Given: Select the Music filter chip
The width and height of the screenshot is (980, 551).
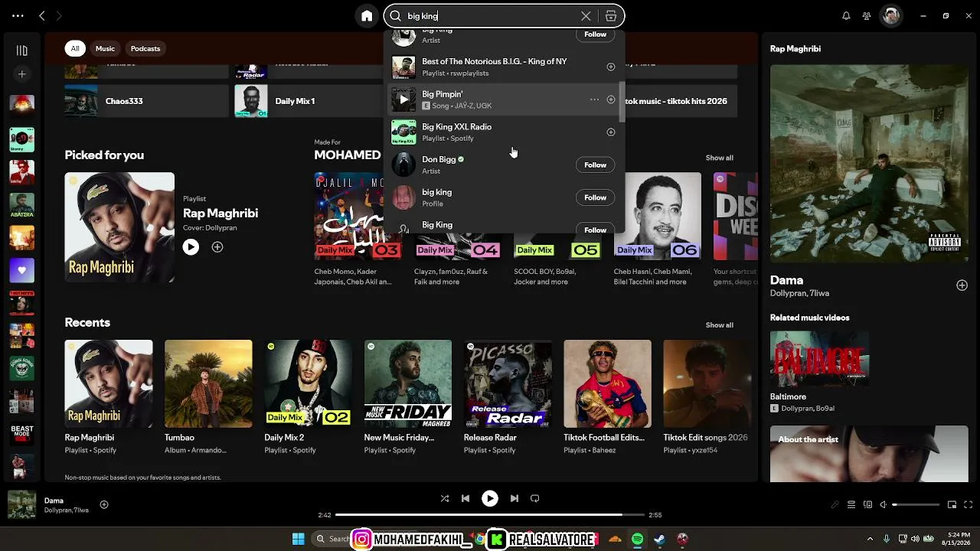Looking at the screenshot, I should pyautogui.click(x=105, y=48).
